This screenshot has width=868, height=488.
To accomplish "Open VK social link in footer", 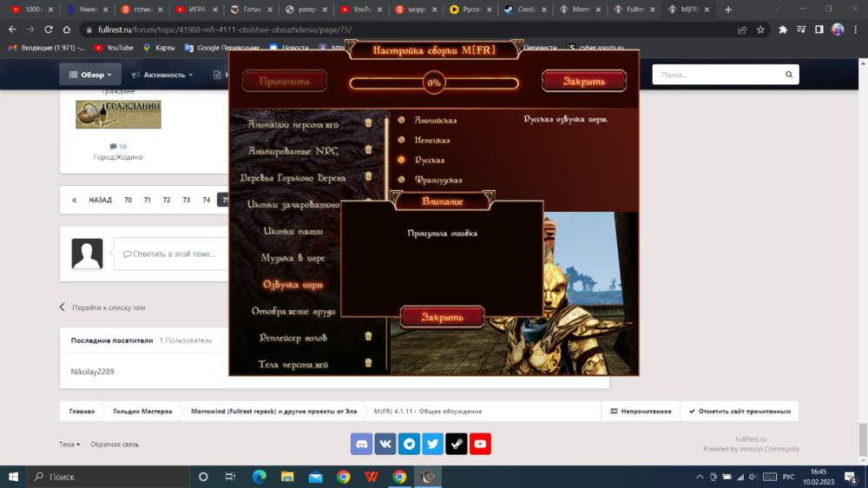I will [385, 444].
